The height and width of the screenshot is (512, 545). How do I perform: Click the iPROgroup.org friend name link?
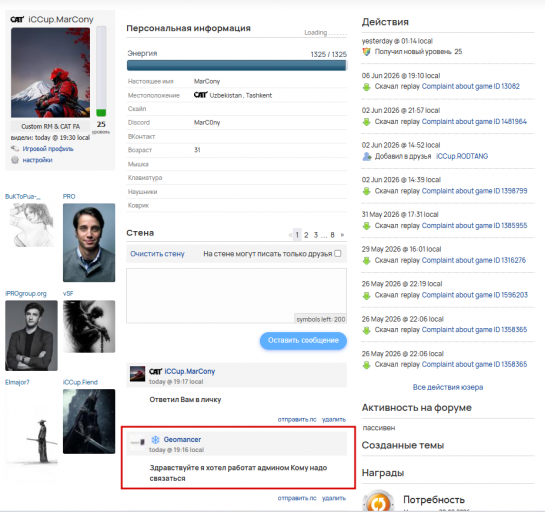click(26, 294)
